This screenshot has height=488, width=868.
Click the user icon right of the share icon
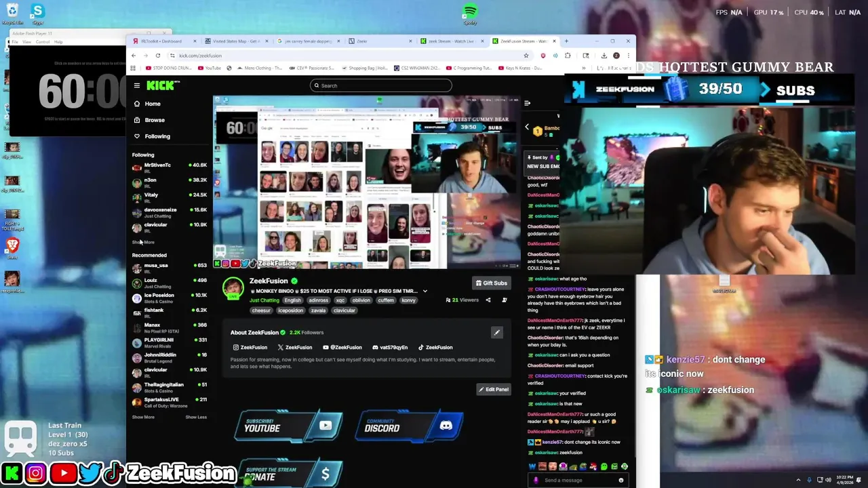point(504,300)
